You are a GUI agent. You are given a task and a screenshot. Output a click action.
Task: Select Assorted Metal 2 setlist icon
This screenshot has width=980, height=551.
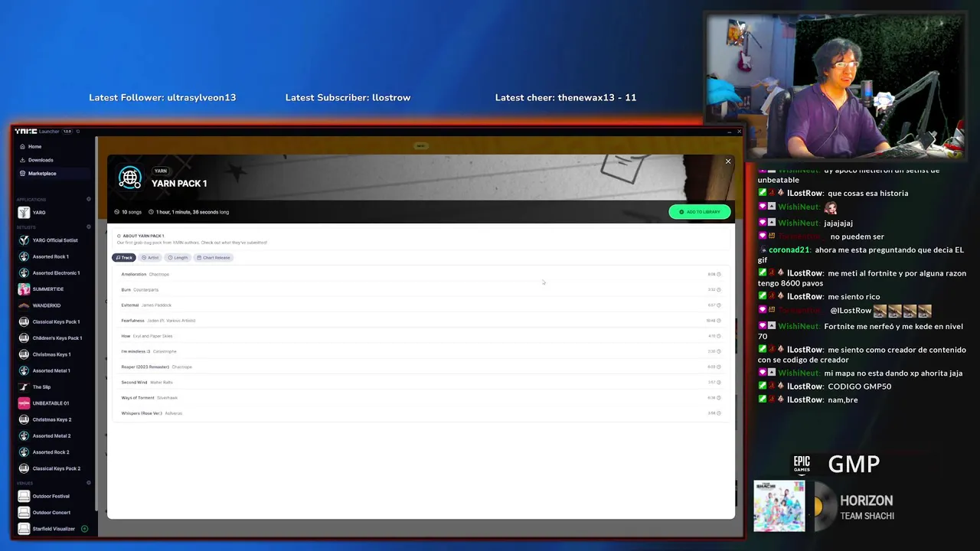[24, 435]
